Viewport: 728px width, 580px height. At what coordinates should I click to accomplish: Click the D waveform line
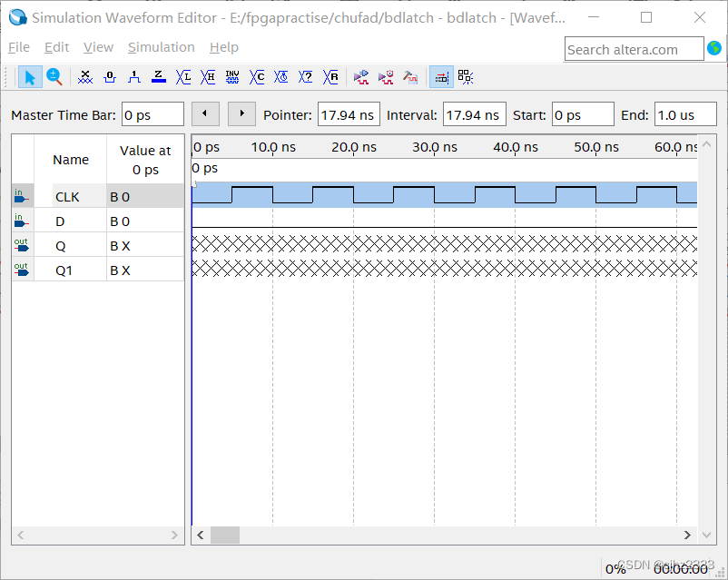(x=444, y=227)
